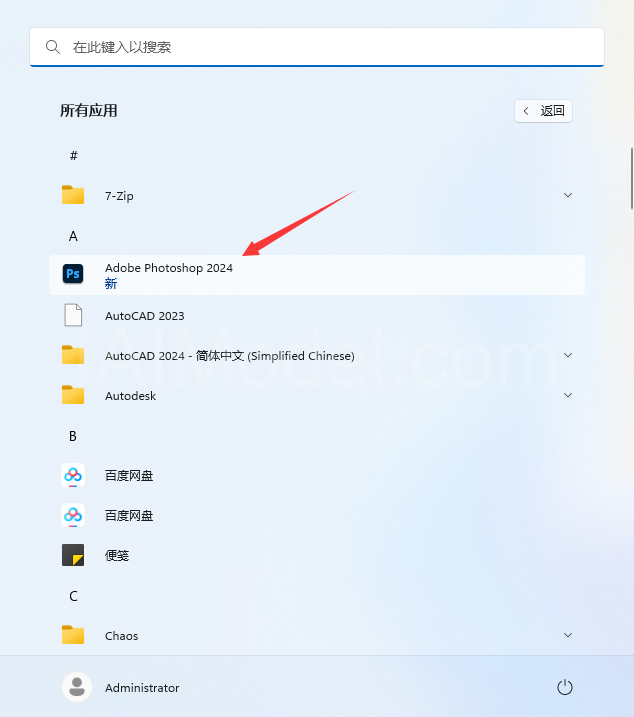The image size is (634, 717).
Task: Select the letter B section header
Action: 73,436
